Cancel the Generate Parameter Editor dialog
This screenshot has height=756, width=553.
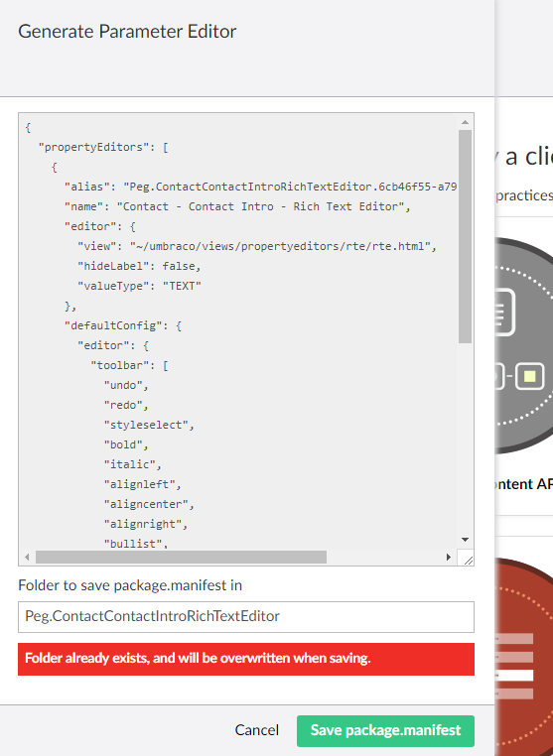pos(257,730)
